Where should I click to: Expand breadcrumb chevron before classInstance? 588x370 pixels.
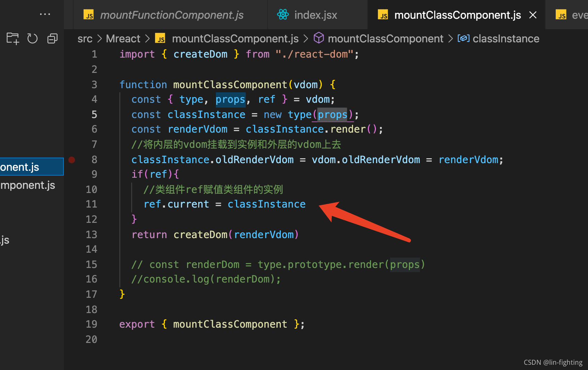451,39
